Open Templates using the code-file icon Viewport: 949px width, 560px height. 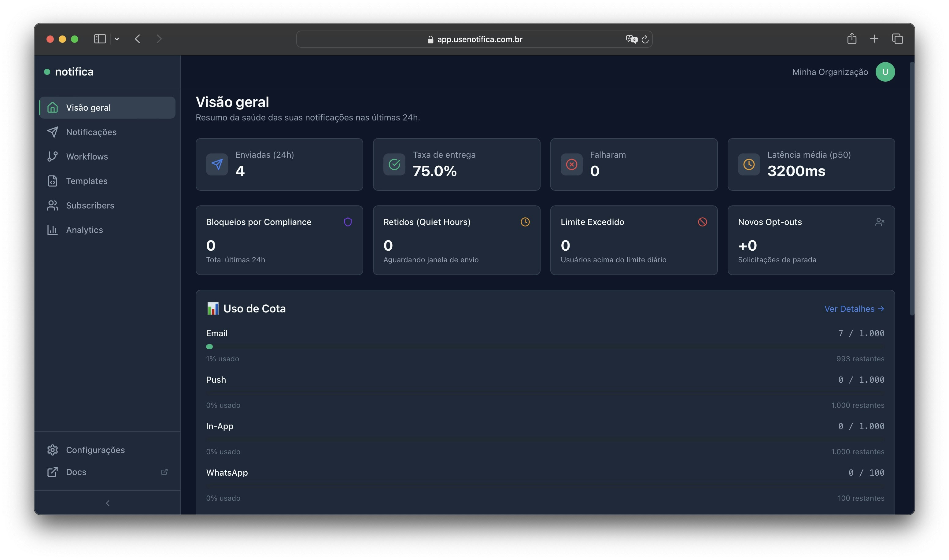(x=53, y=181)
